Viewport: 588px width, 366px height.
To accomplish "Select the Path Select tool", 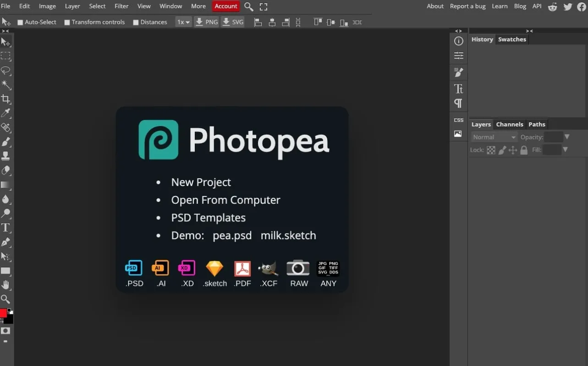I will tap(5, 257).
